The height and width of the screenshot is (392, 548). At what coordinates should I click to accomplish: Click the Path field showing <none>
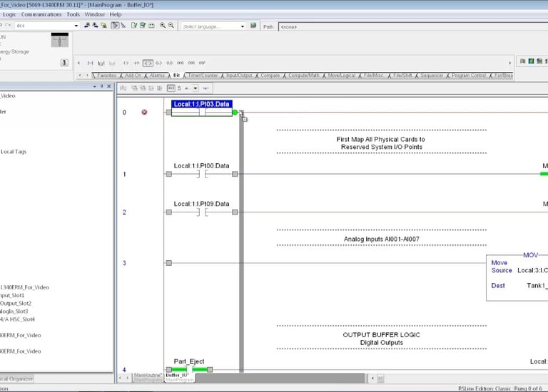(x=413, y=27)
